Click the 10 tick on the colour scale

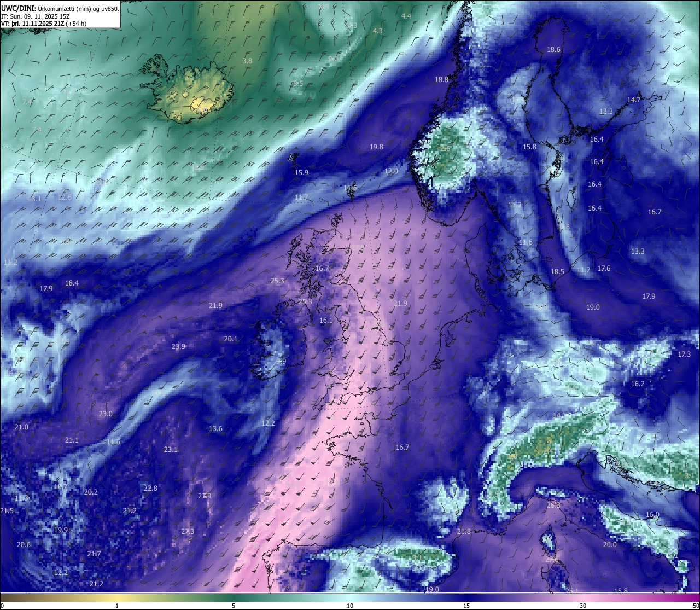350,606
